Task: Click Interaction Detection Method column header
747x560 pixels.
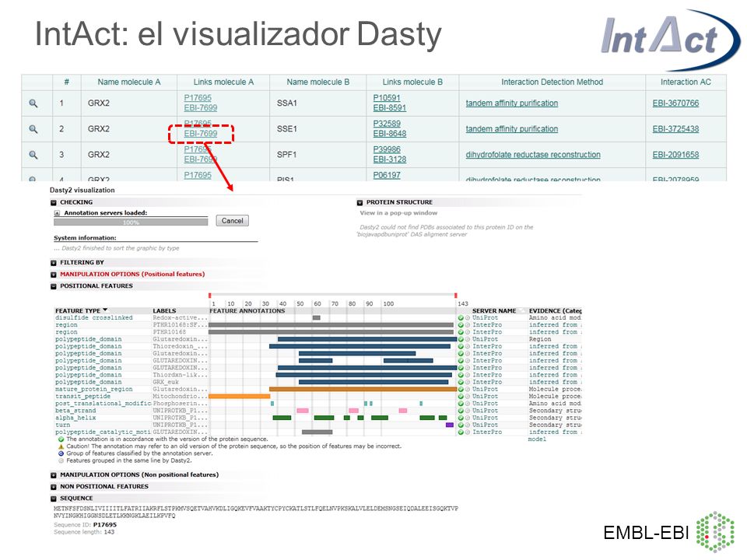Action: (x=552, y=82)
